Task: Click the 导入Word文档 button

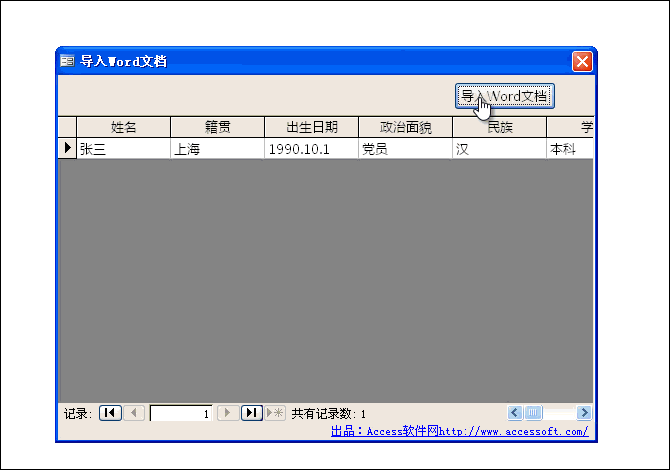Action: point(505,96)
